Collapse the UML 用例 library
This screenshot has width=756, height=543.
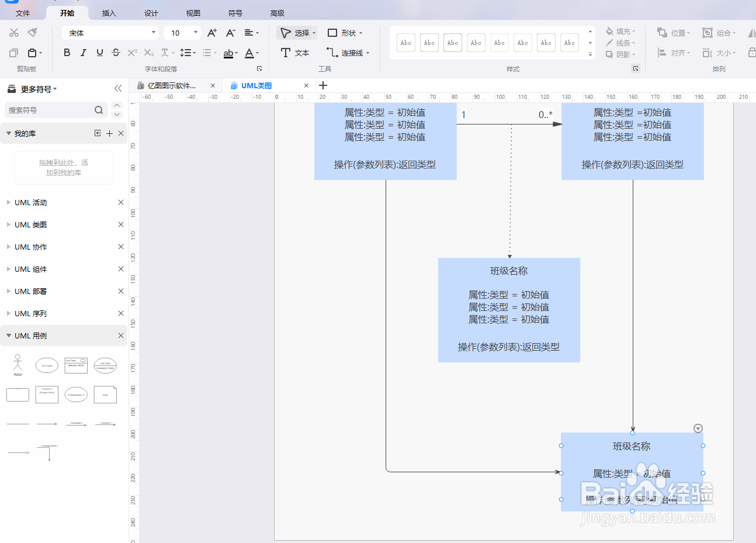(9, 336)
